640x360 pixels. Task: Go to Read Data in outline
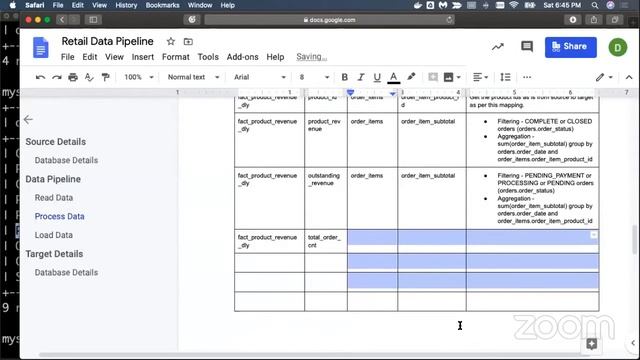click(54, 198)
